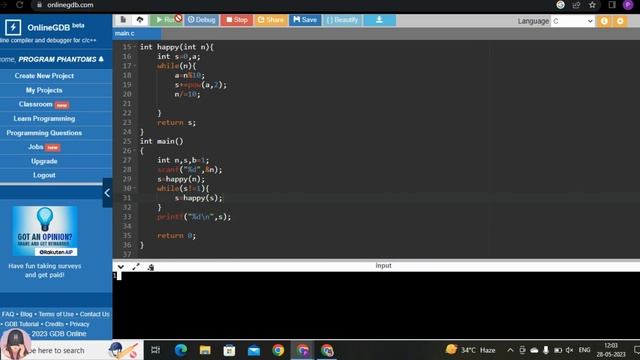
Task: Click the line 'return s;' in editor
Action: (176, 122)
